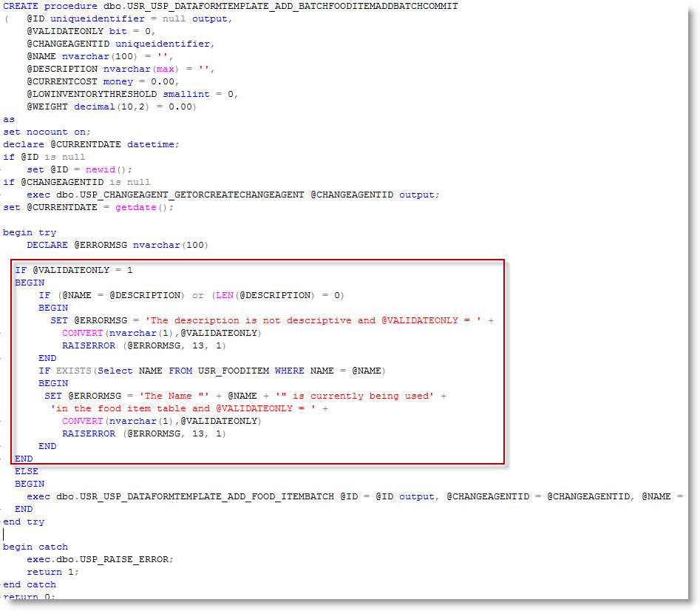
Task: Click the 'newid' function call
Action: click(101, 169)
